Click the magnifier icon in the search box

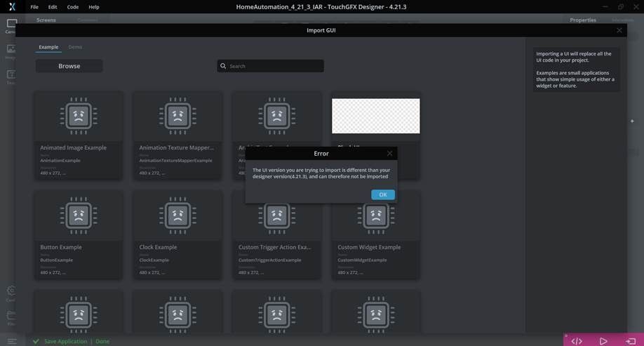pos(223,66)
